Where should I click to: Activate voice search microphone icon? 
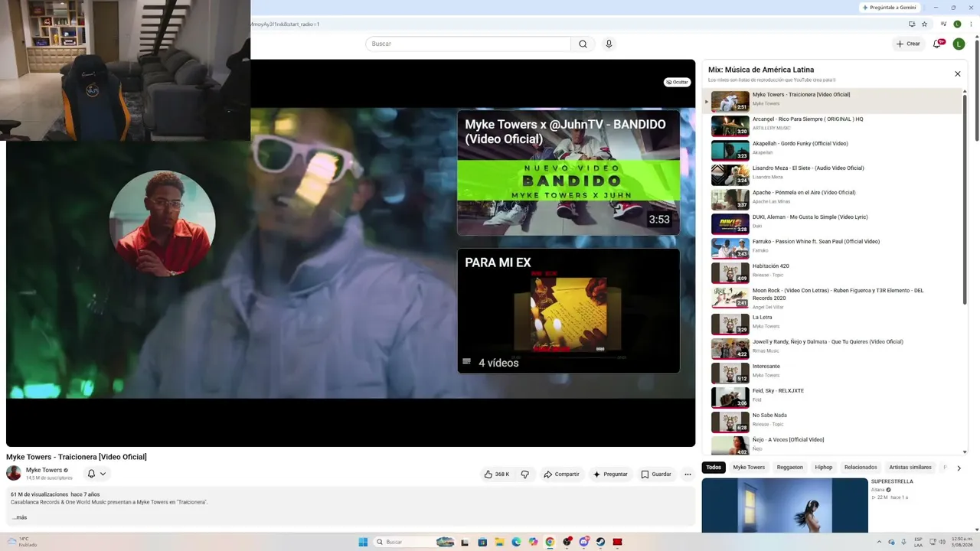[609, 44]
